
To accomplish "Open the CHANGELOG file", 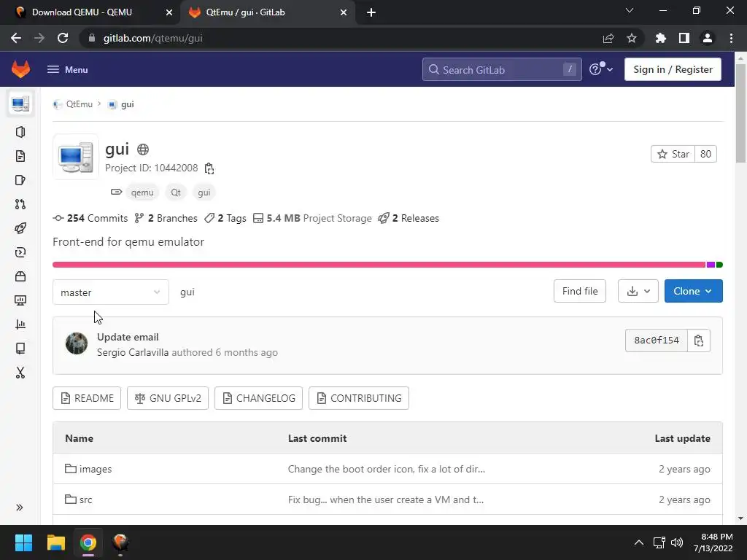I will pyautogui.click(x=259, y=398).
